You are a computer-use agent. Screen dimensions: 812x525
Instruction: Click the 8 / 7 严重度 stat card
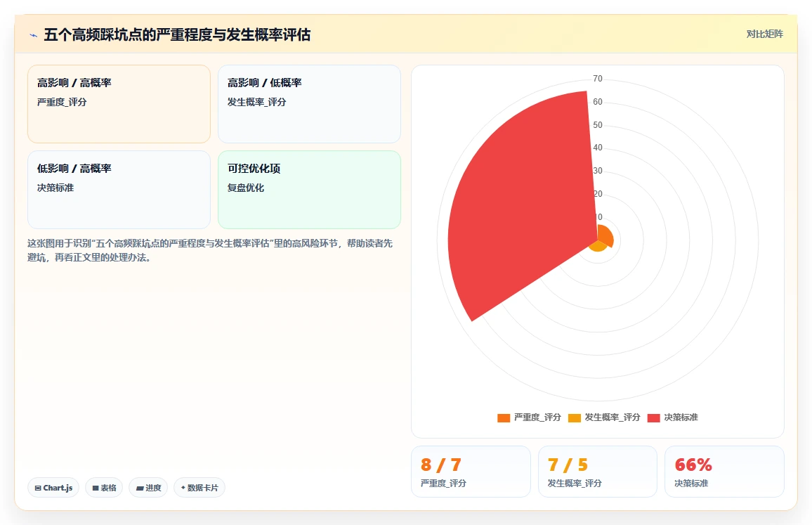click(471, 472)
